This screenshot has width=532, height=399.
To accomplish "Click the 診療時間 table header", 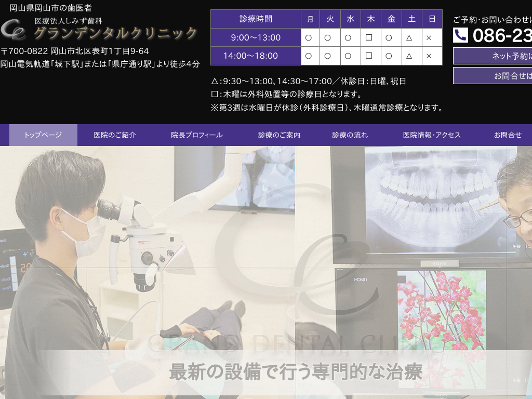I will (256, 19).
